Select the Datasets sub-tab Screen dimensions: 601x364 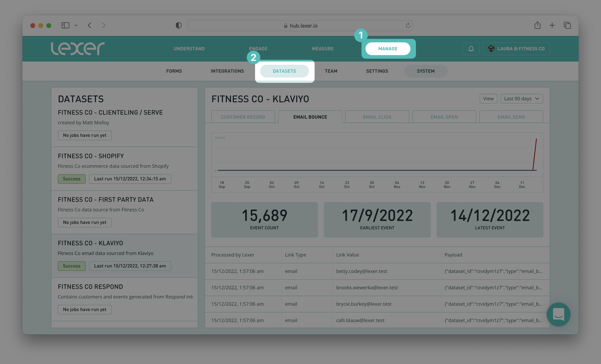[284, 71]
